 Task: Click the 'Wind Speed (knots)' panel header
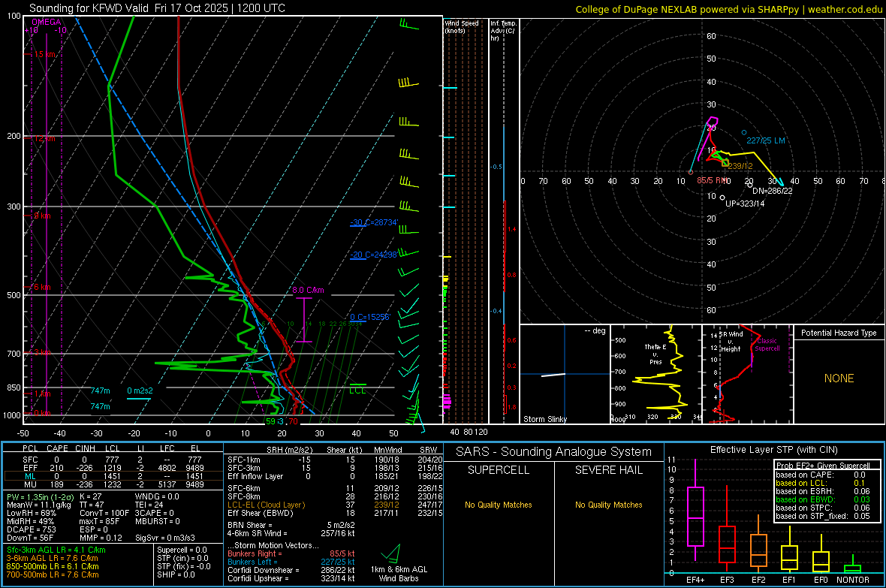462,26
